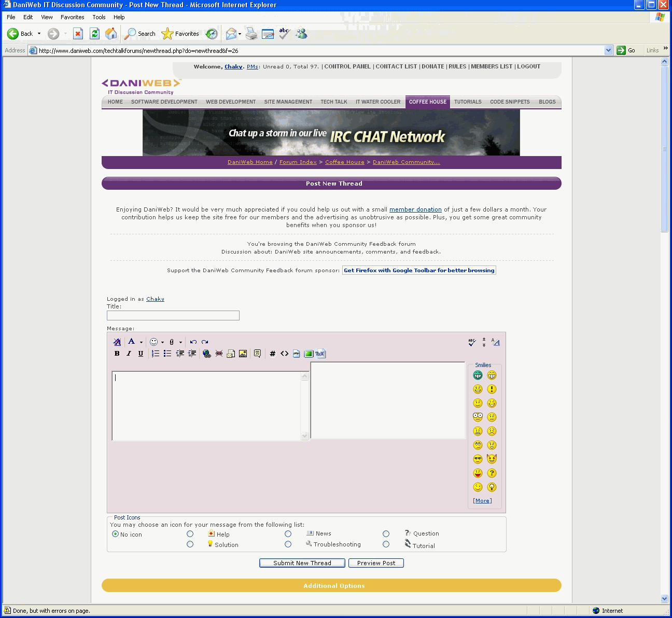Click the font color A icon
The width and height of the screenshot is (672, 618).
[132, 342]
